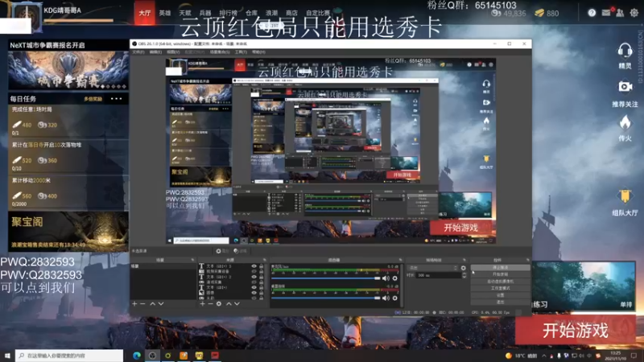Move source up arrow in OBS
The height and width of the screenshot is (362, 644).
coord(229,304)
